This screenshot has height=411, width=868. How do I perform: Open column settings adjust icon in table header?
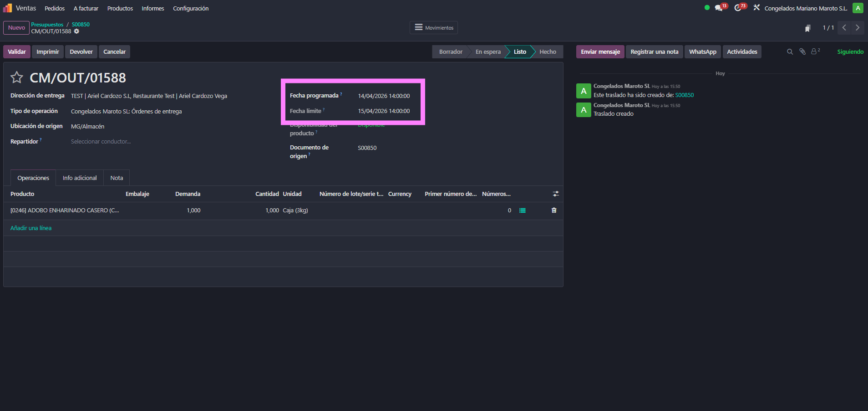(x=556, y=194)
